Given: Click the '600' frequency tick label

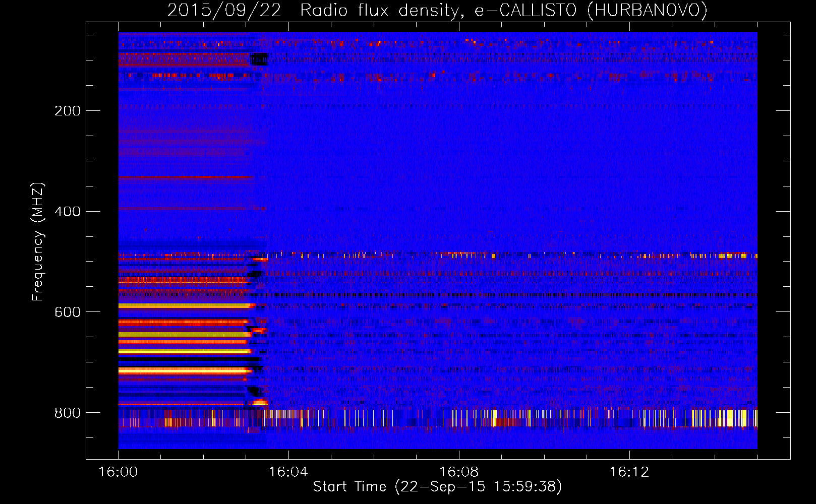Looking at the screenshot, I should [x=68, y=312].
